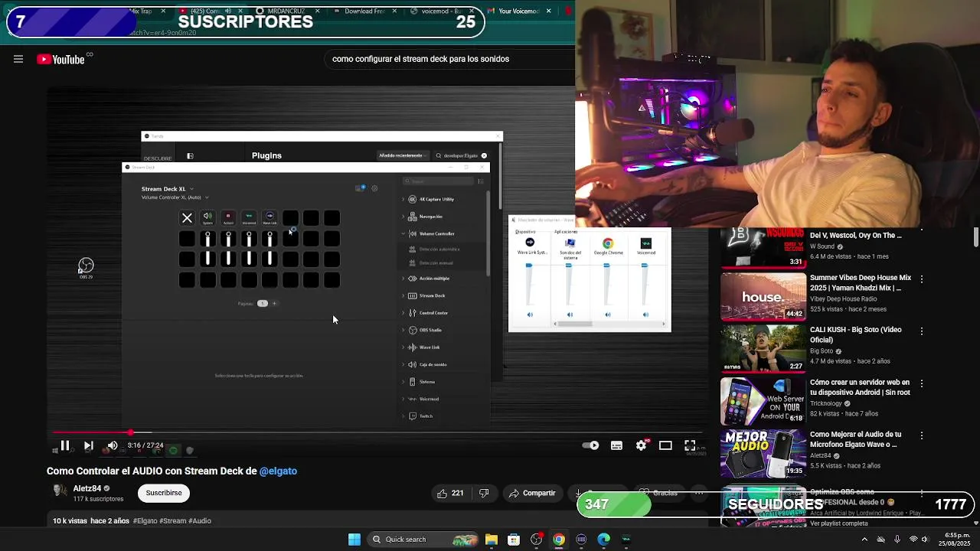Switch to the 'voicemod - B' browser tab
This screenshot has height=551, width=980.
click(444, 11)
